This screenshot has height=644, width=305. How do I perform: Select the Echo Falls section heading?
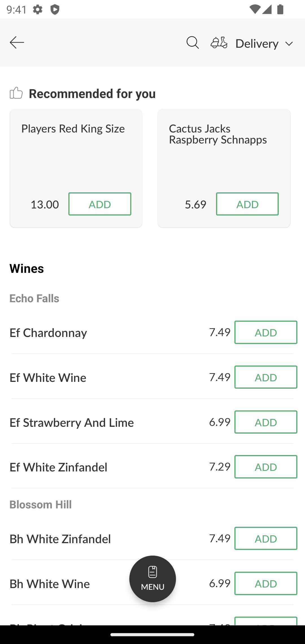pyautogui.click(x=34, y=298)
